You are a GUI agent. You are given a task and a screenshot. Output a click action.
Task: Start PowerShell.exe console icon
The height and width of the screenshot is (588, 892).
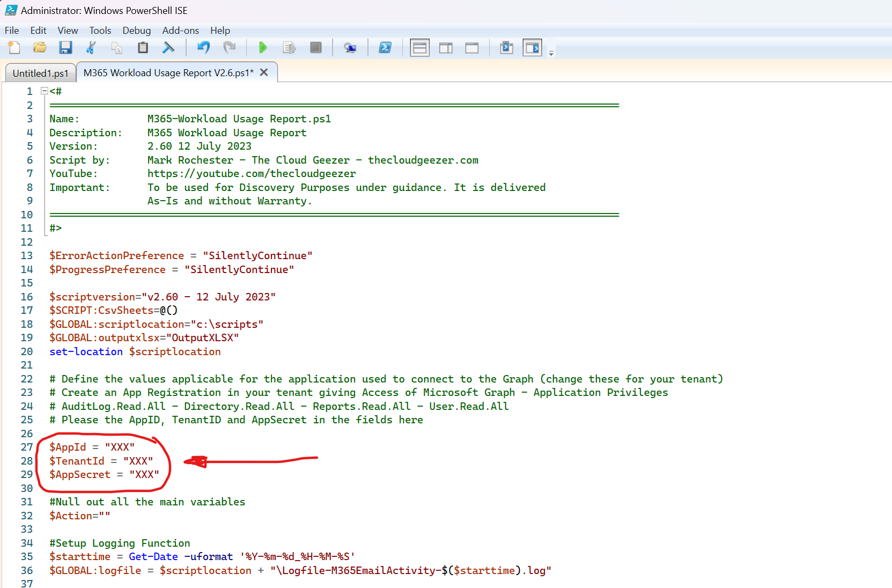(385, 48)
